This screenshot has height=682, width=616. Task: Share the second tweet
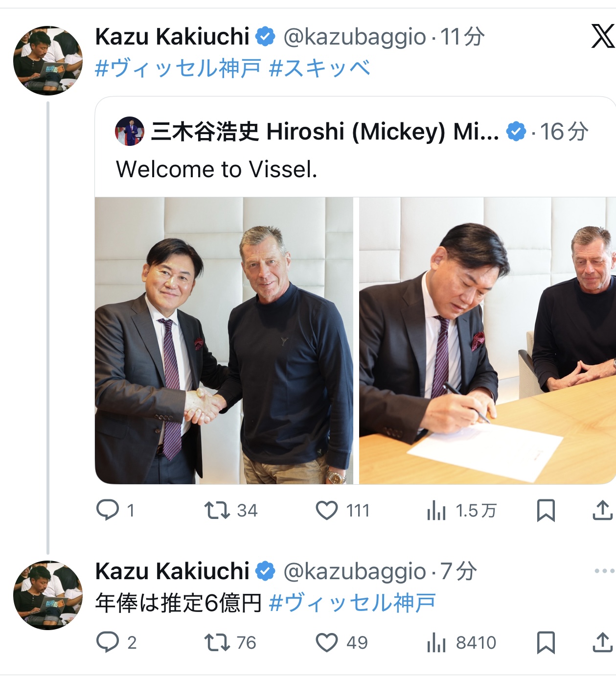pos(602,642)
